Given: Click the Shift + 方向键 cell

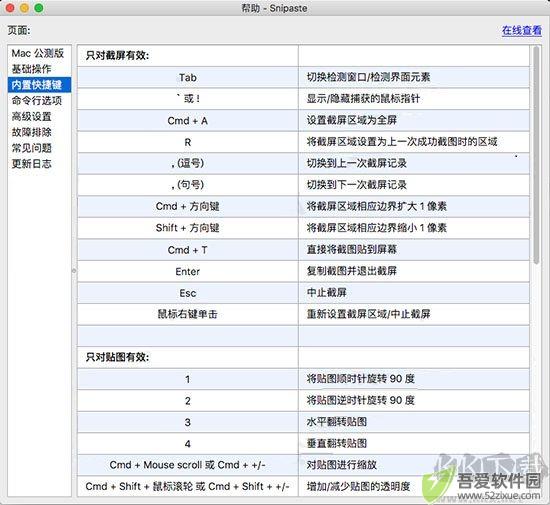Looking at the screenshot, I should [x=188, y=228].
